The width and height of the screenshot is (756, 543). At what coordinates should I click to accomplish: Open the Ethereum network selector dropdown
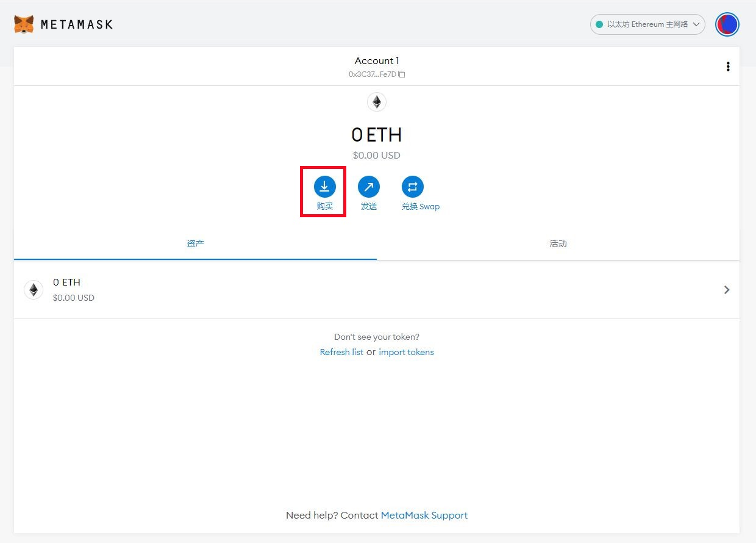click(647, 24)
